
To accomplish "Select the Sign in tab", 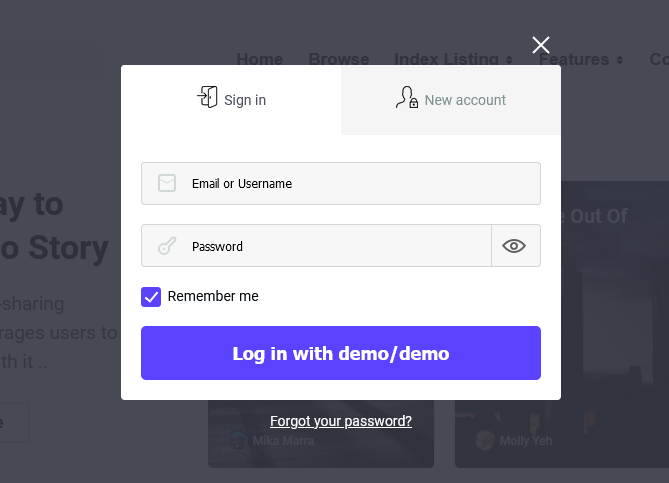I will [231, 100].
